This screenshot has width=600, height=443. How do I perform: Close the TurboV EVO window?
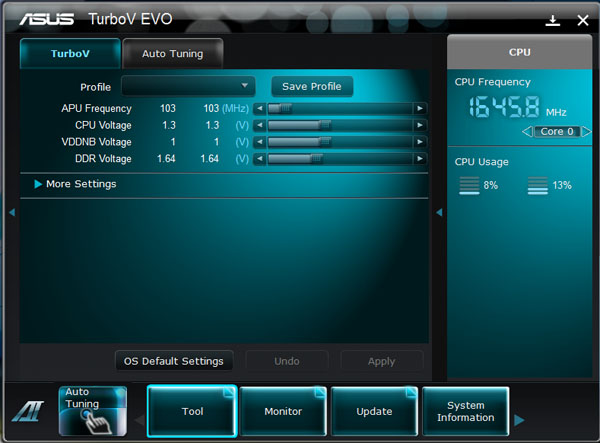pyautogui.click(x=582, y=20)
